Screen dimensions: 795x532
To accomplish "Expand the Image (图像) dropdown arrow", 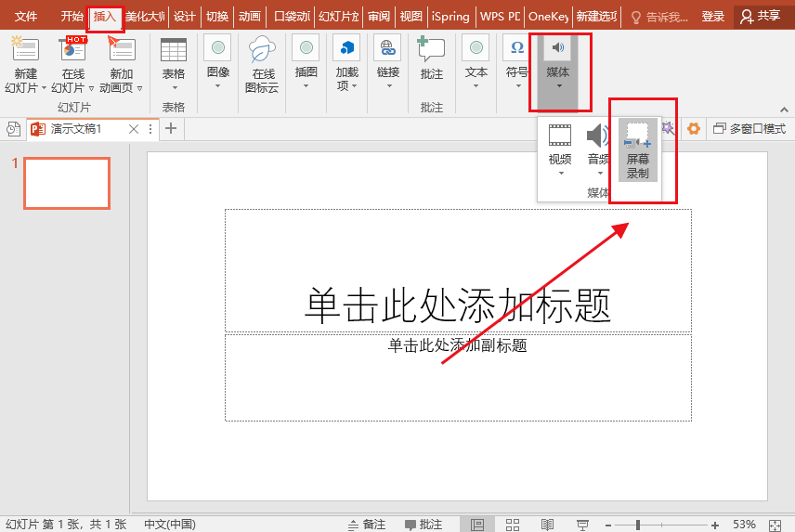I will (218, 86).
